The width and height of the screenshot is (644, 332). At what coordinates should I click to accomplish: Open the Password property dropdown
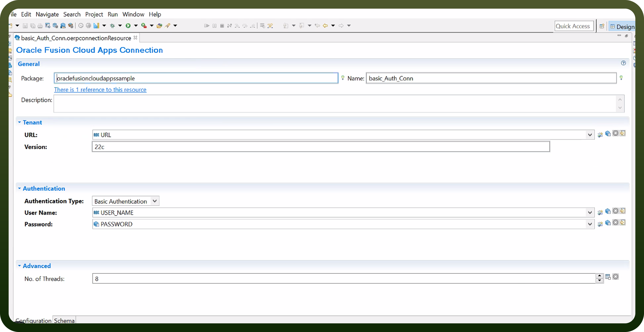pos(590,224)
